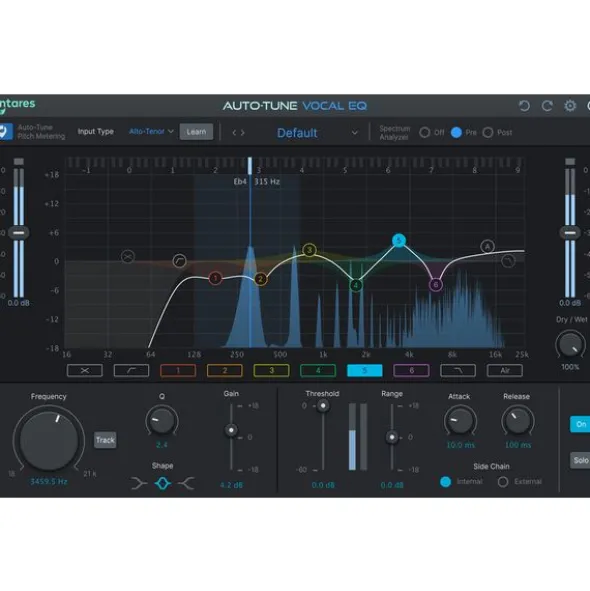Set Spectrum Analyzer to Off
This screenshot has height=591, width=590.
(424, 132)
